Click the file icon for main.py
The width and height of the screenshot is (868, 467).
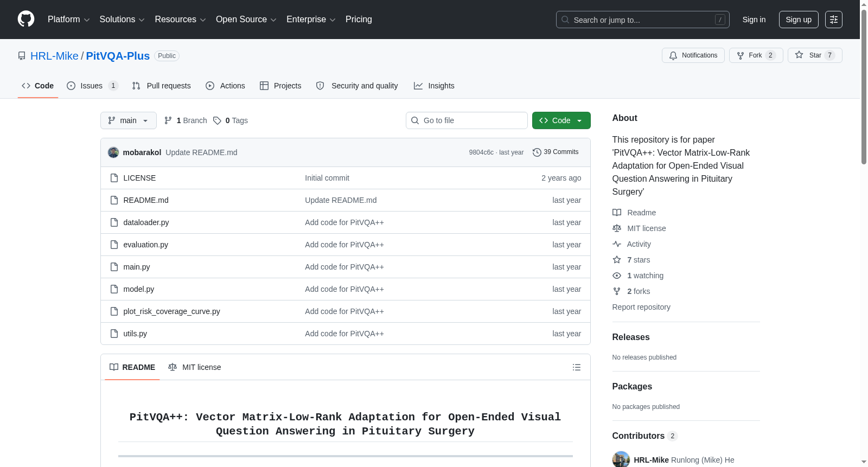point(114,267)
